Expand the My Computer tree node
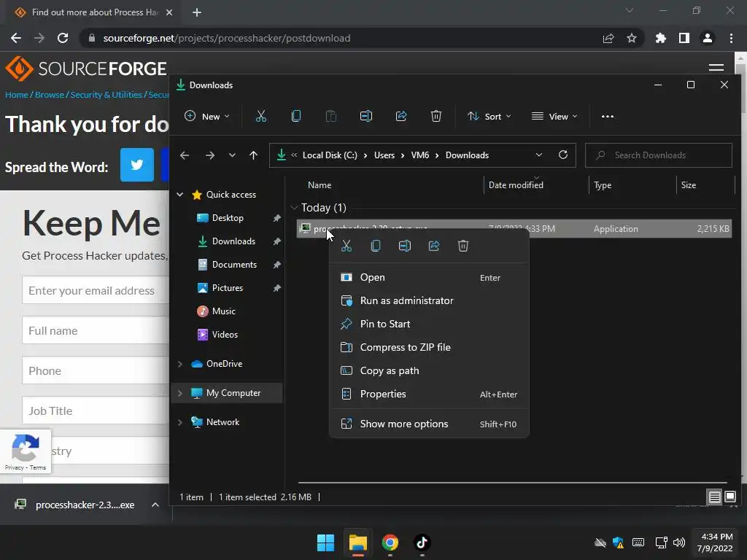Screen dimensions: 747x560 (x=180, y=393)
